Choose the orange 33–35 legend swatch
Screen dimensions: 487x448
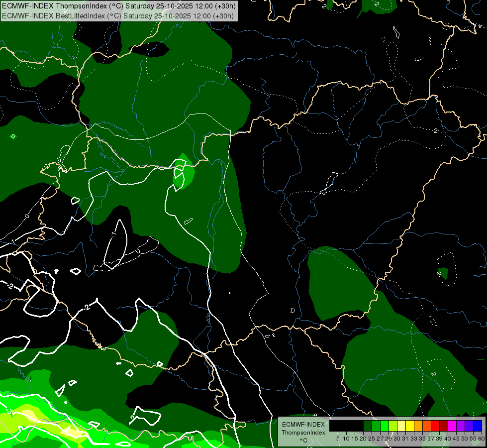point(418,426)
